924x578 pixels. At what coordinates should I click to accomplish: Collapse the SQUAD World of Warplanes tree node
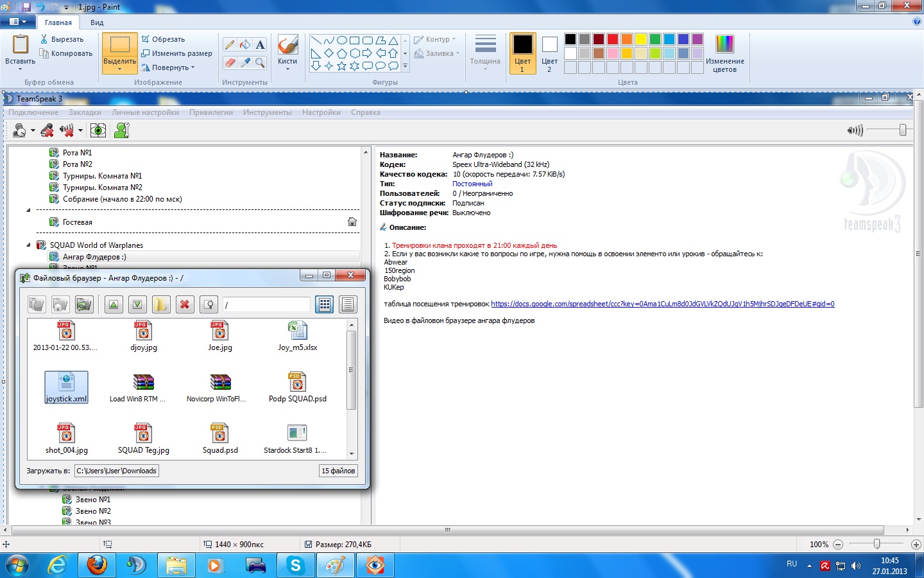pos(28,245)
